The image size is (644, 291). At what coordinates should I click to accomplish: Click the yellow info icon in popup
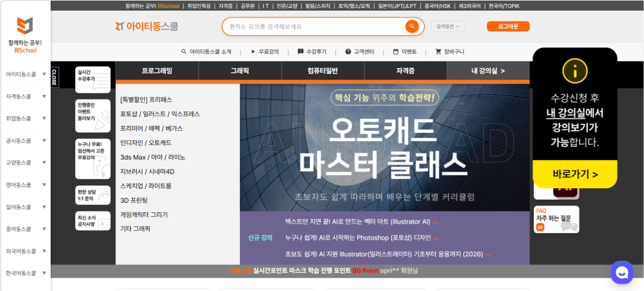coord(575,70)
